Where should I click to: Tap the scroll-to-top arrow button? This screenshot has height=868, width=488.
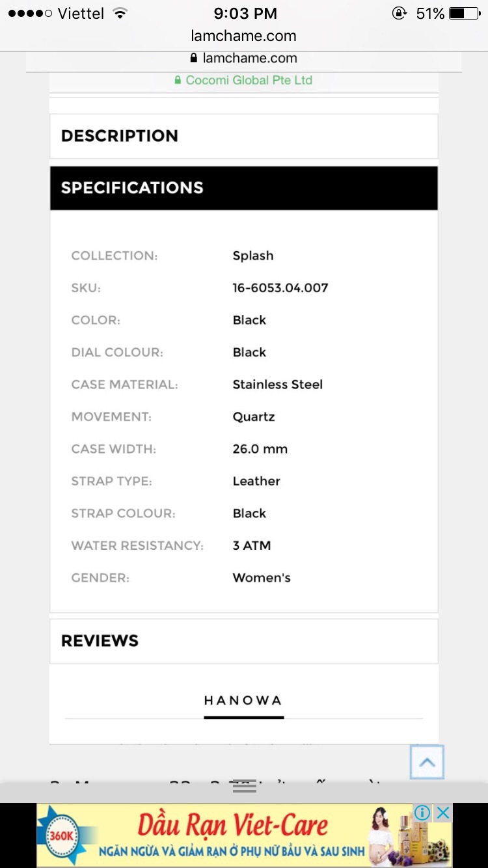(427, 762)
